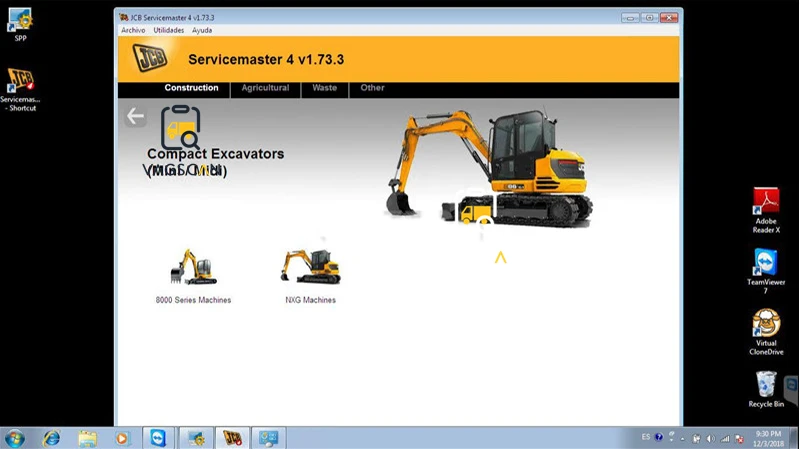The image size is (800, 449).
Task: Open the volume speaker tray icon
Action: (x=711, y=438)
